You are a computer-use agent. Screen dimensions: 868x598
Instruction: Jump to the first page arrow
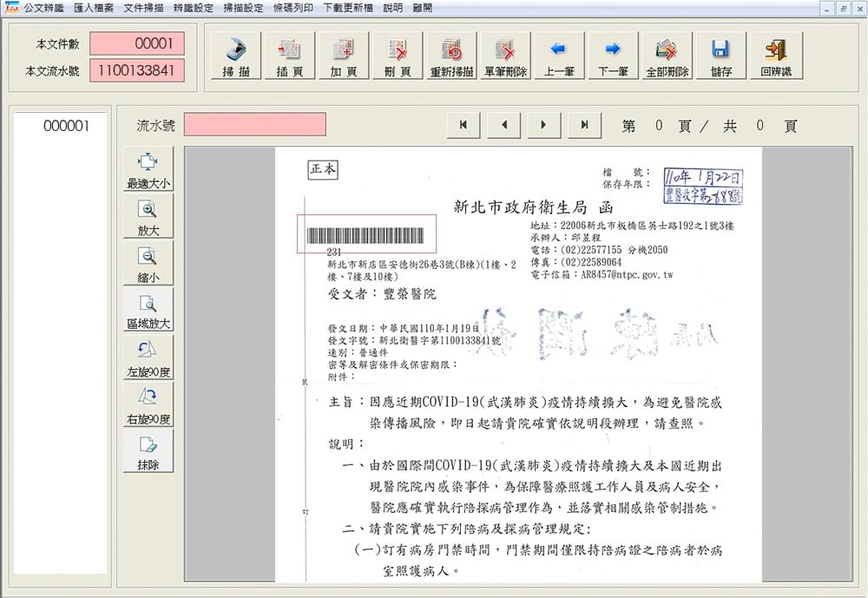[464, 125]
